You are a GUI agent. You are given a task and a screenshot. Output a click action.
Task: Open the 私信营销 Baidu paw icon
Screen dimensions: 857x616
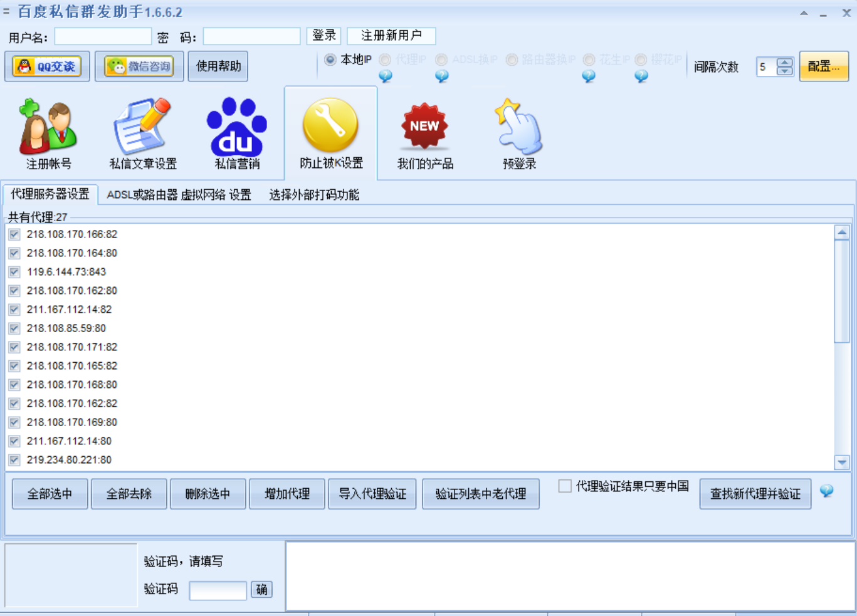click(237, 133)
